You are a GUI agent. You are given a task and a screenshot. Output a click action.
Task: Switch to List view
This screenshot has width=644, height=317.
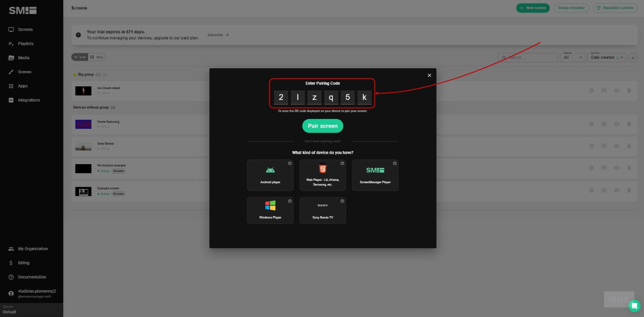80,57
